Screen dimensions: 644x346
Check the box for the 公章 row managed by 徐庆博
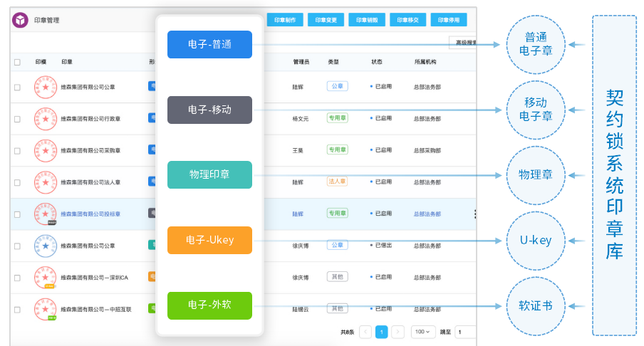(x=17, y=246)
